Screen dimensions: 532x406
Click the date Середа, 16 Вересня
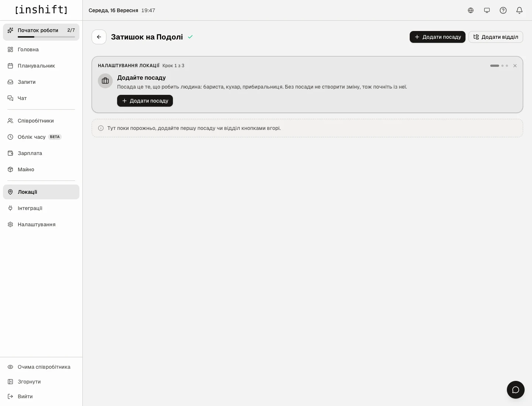113,10
